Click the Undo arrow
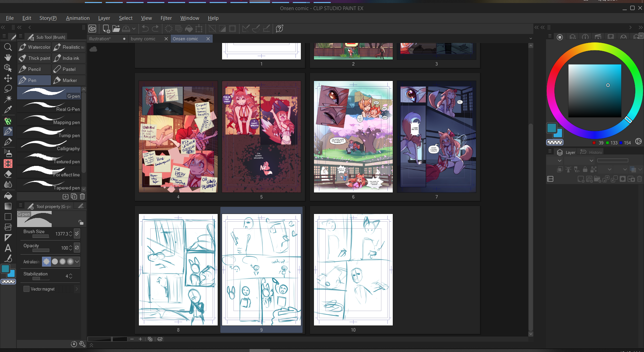 pos(145,29)
